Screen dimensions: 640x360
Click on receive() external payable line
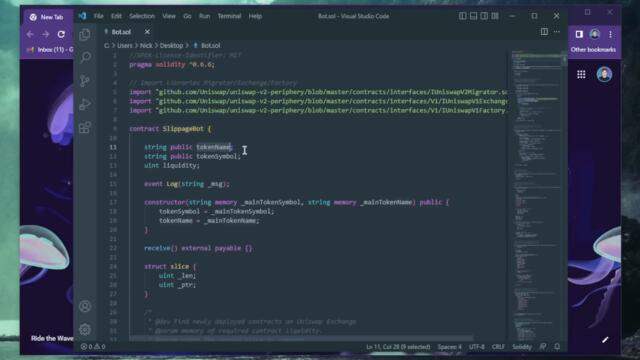[198, 248]
